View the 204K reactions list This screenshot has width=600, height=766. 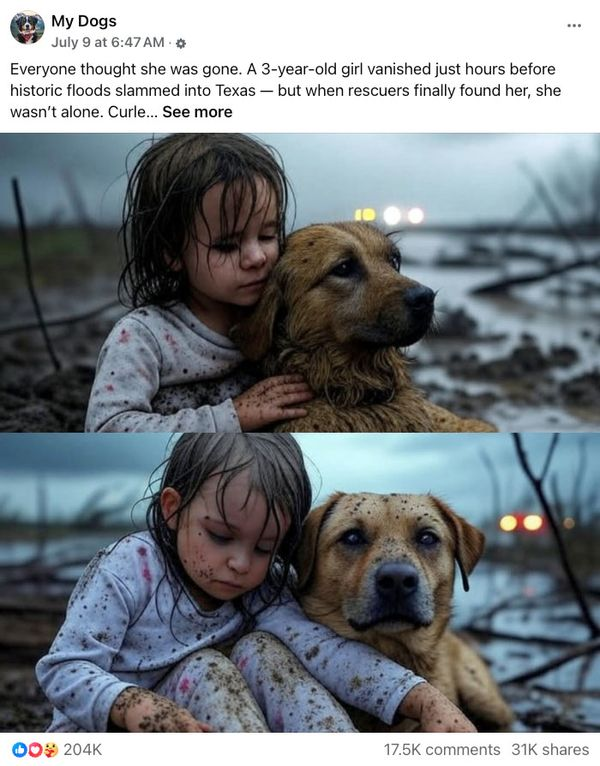coord(83,749)
